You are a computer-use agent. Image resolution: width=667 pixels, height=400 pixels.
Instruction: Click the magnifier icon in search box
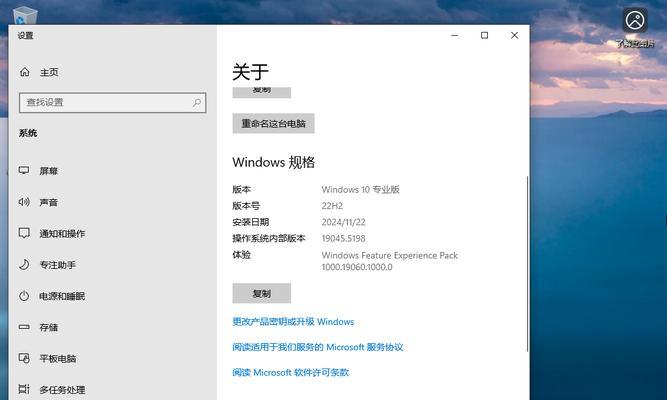[x=197, y=103]
